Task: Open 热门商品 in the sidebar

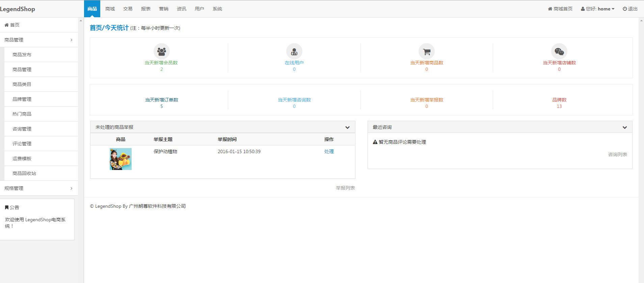Action: pyautogui.click(x=41, y=114)
